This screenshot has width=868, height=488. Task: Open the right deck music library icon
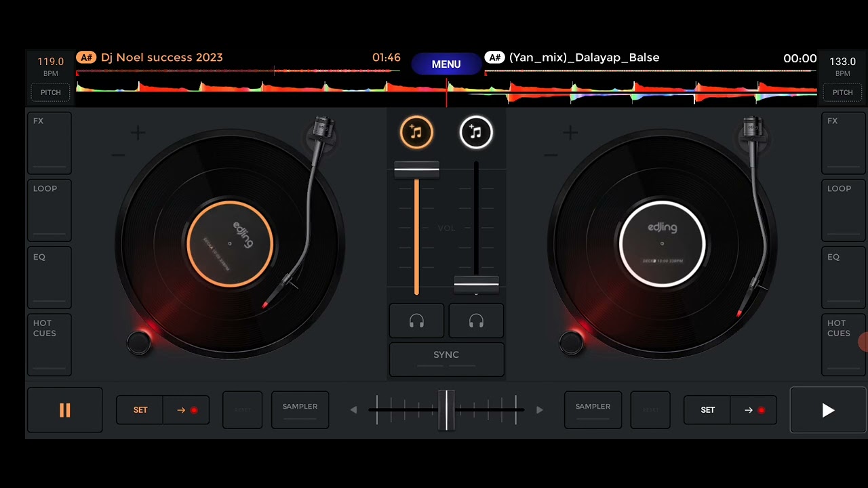476,132
